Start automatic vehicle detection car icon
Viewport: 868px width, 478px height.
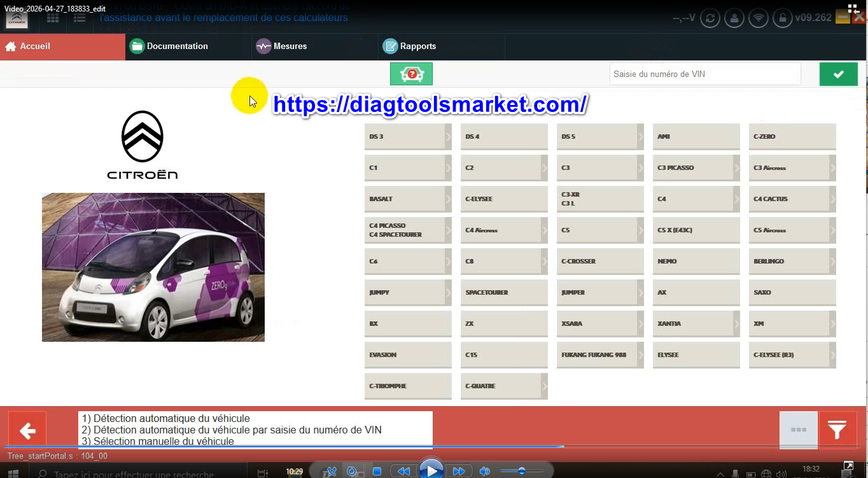pos(411,74)
